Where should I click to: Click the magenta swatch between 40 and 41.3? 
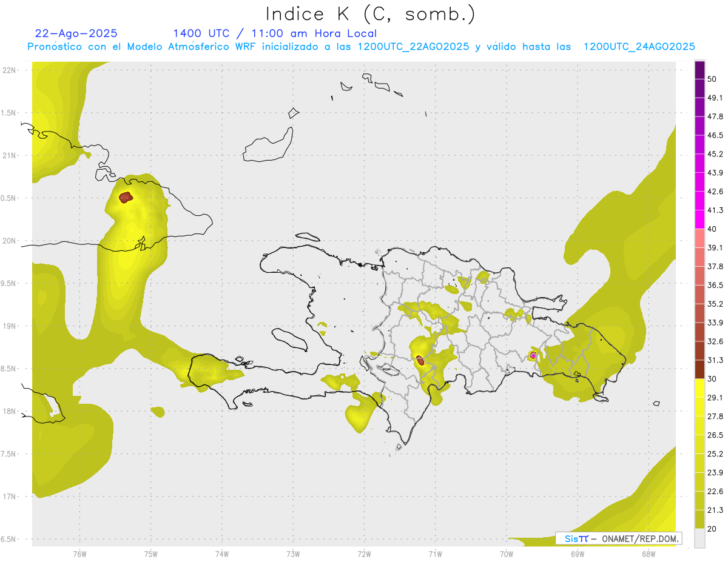click(x=699, y=219)
